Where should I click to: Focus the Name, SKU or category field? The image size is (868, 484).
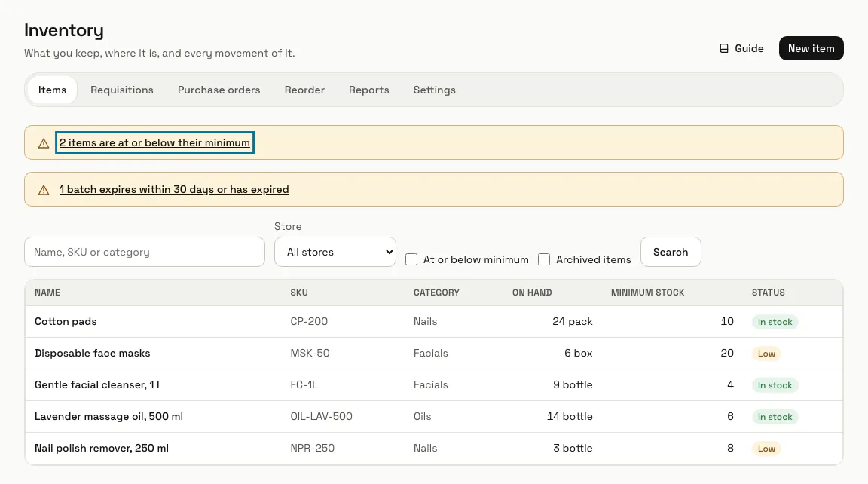(x=145, y=252)
